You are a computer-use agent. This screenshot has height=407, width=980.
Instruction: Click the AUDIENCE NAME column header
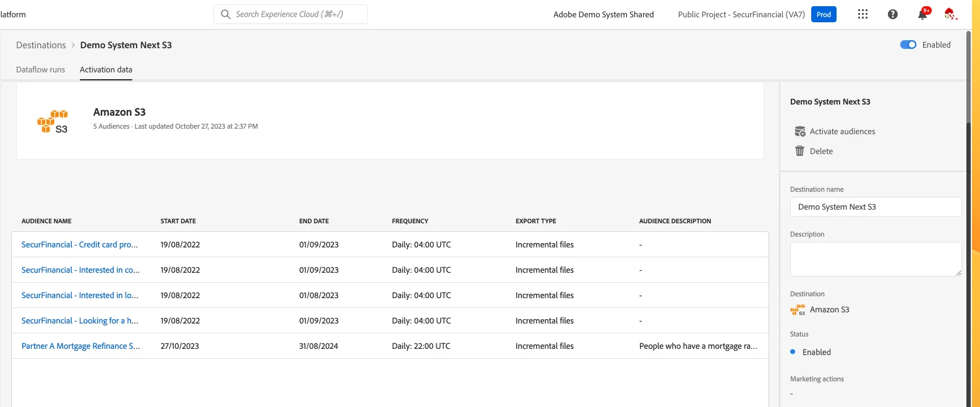point(46,221)
